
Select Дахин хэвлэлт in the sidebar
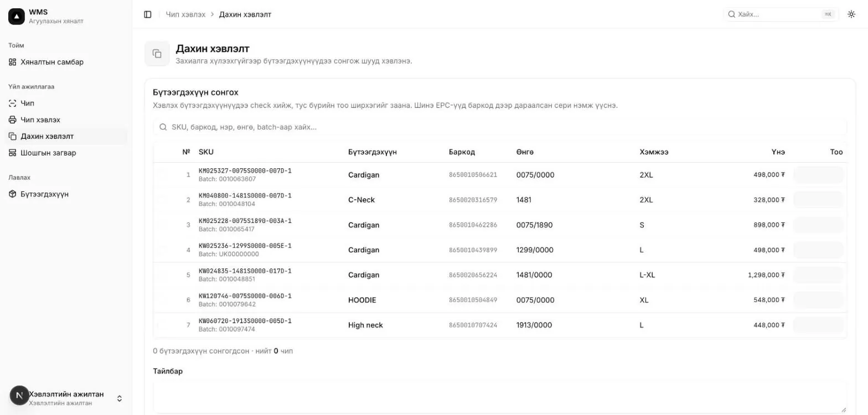point(66,137)
